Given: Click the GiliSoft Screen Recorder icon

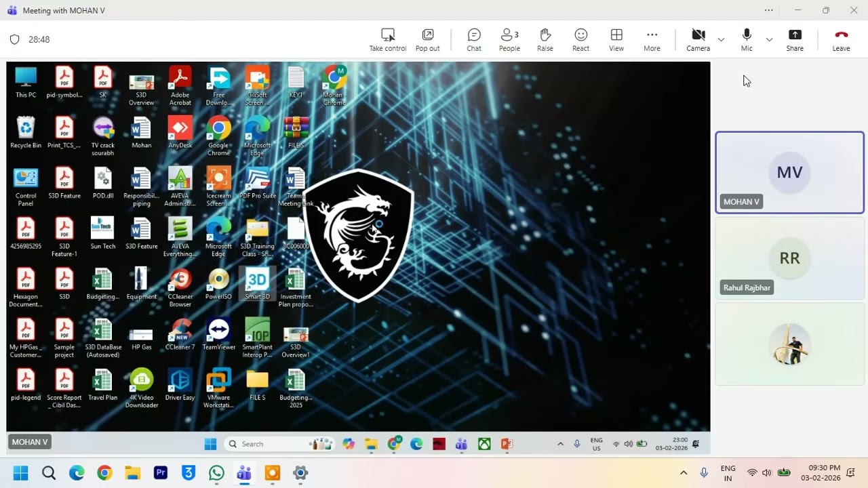Looking at the screenshot, I should (x=257, y=86).
